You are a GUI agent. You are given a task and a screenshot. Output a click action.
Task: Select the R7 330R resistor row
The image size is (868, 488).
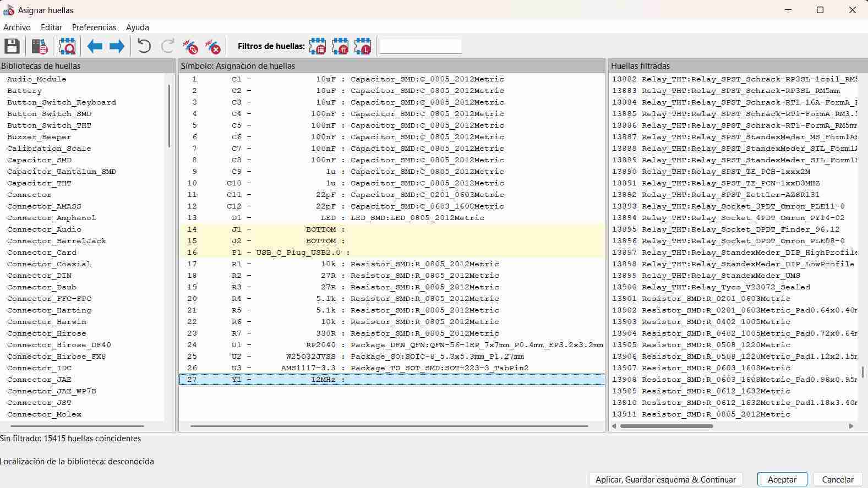click(392, 333)
